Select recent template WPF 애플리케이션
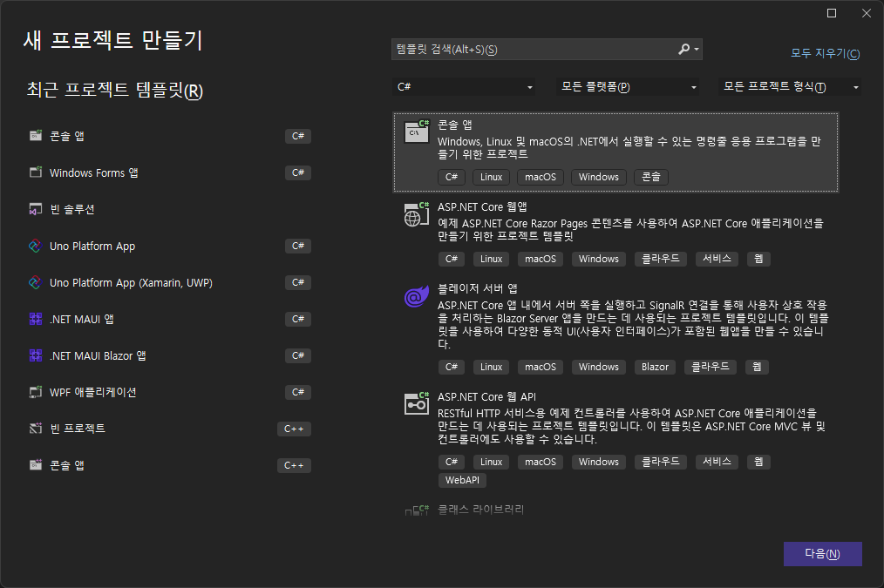The image size is (884, 588). 170,392
